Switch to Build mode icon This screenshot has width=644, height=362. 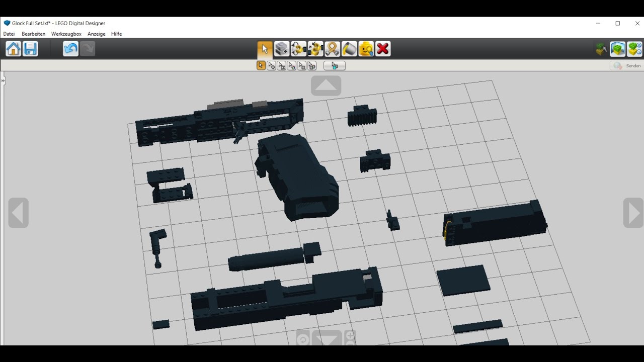click(601, 49)
